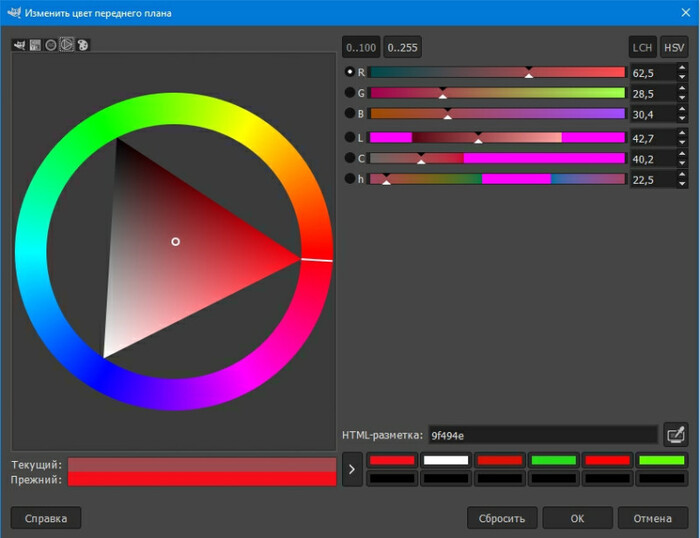Screen dimensions: 700x538
Task: Click the marker inside the color triangle
Action: point(175,242)
